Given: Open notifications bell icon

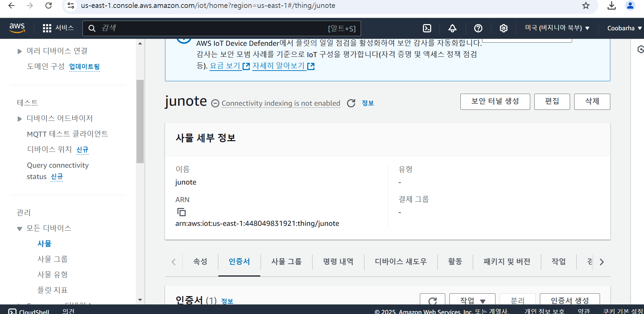Looking at the screenshot, I should click(452, 28).
